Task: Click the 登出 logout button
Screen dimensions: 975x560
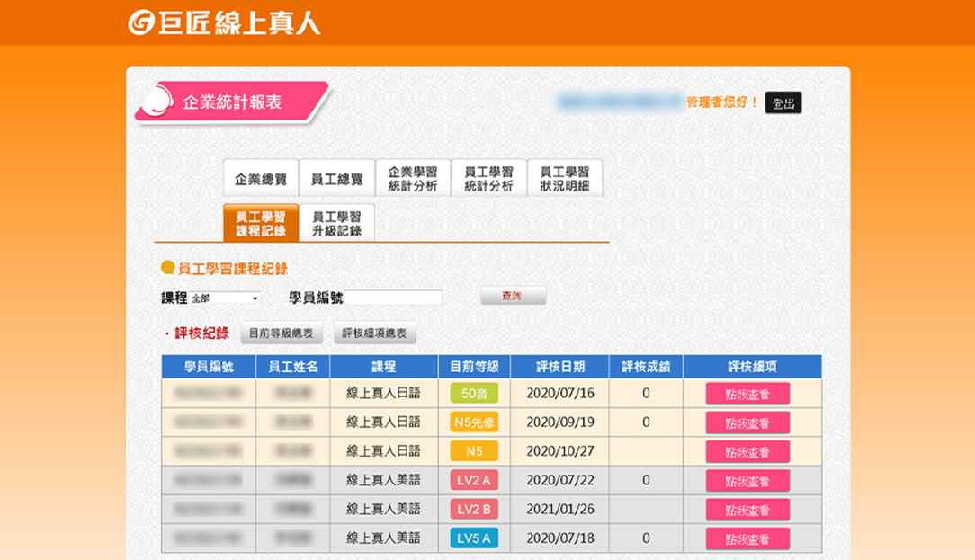Action: (x=783, y=103)
